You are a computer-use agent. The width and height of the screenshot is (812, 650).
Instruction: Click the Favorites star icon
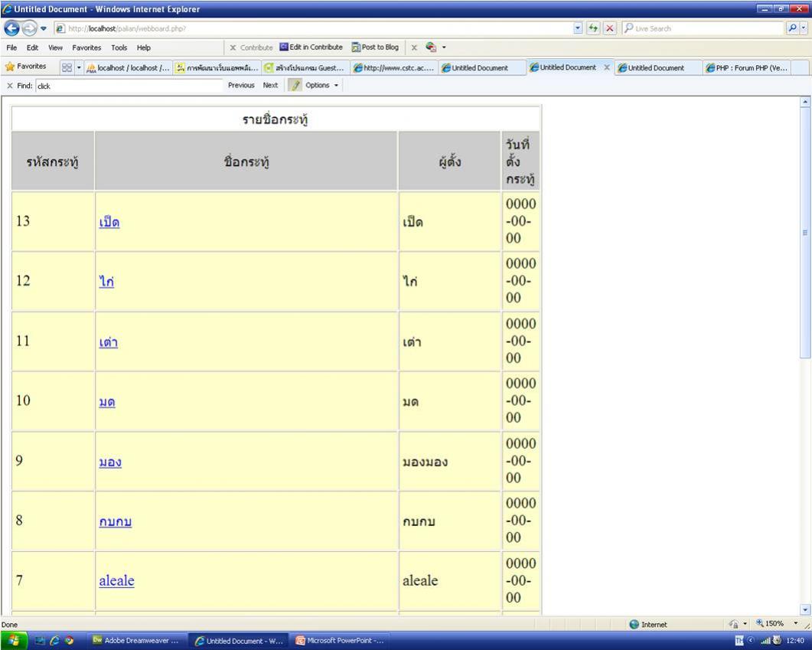(10, 67)
